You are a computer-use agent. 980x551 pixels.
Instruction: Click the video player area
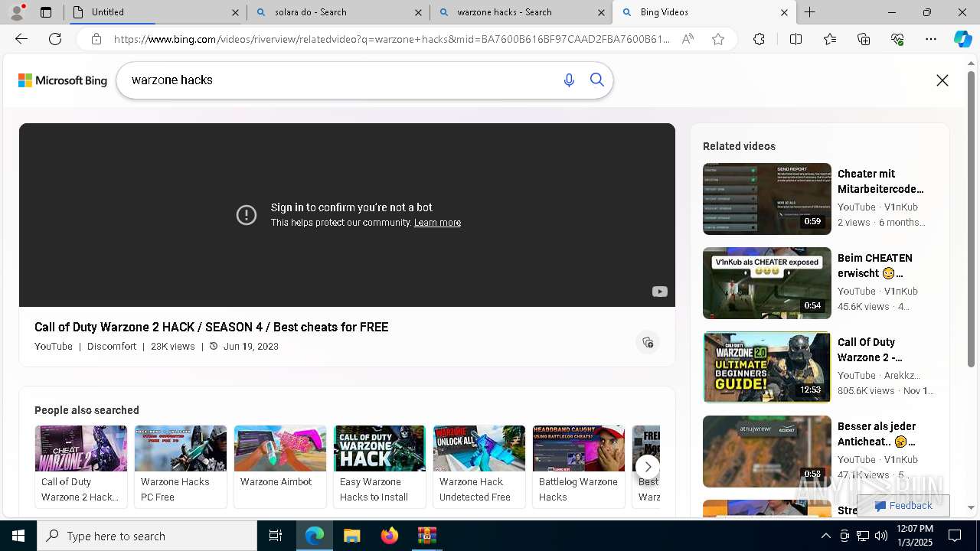347,215
